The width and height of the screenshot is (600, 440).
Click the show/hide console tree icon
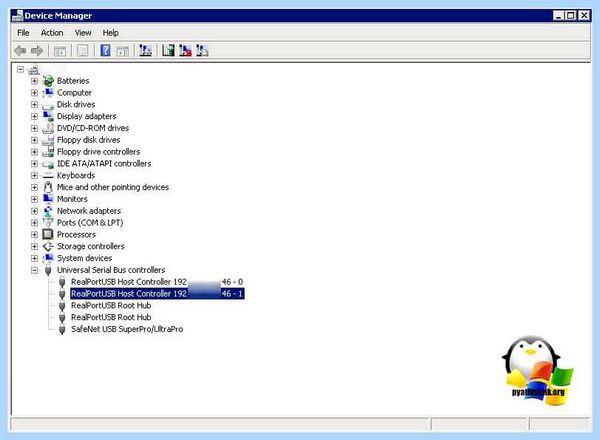60,51
